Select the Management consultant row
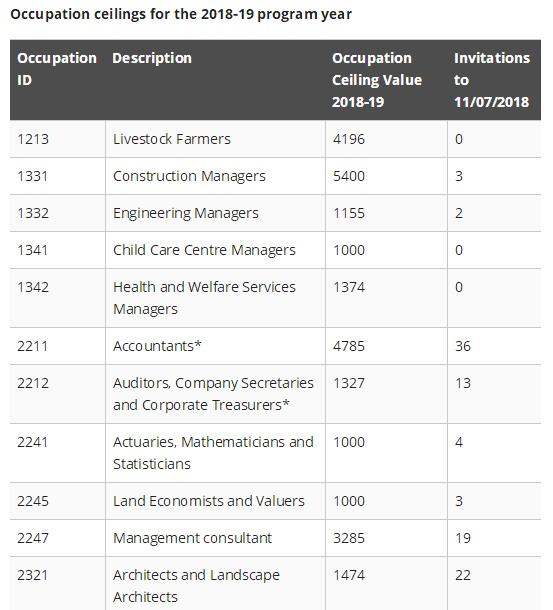The width and height of the screenshot is (553, 610). click(275, 538)
